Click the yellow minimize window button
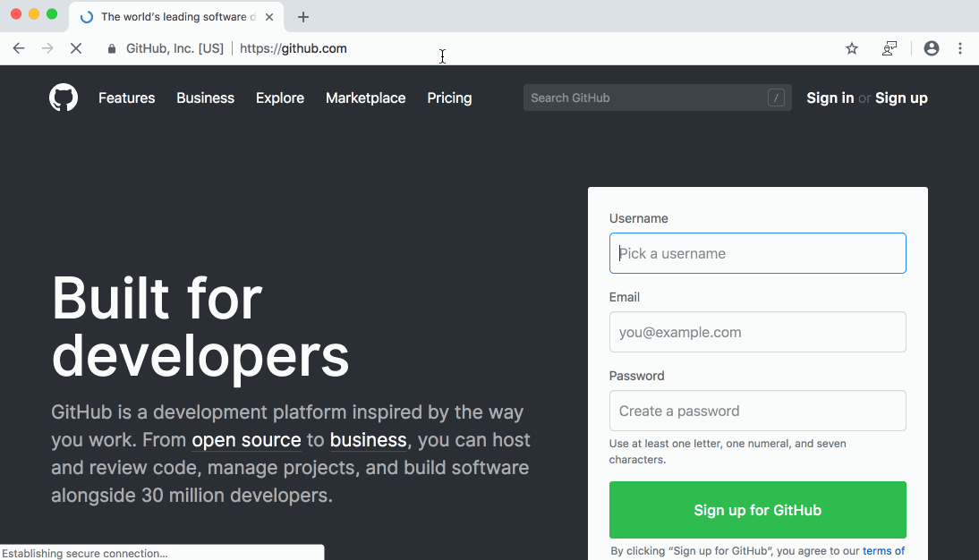Screen dimensions: 979x560 (x=34, y=13)
